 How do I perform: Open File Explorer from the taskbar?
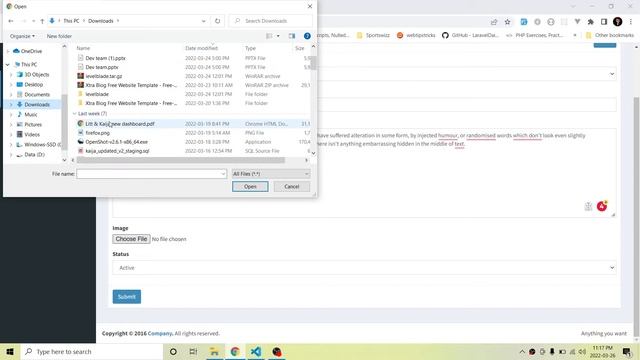click(214, 351)
